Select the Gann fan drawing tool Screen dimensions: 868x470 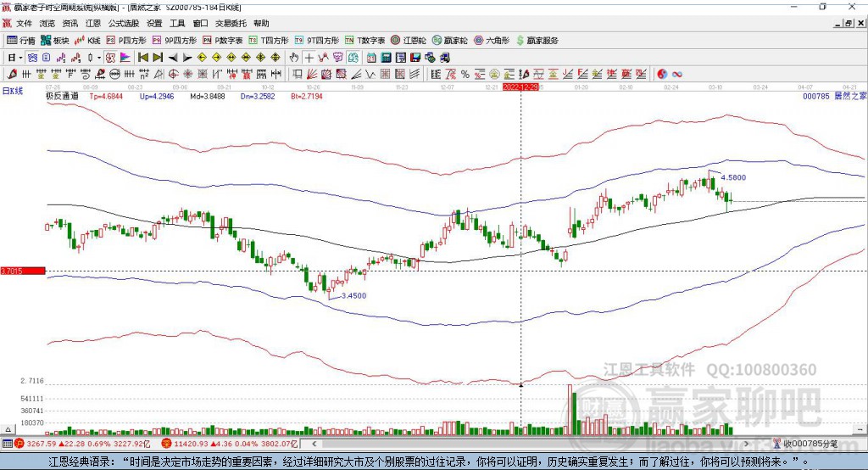coord(312,75)
